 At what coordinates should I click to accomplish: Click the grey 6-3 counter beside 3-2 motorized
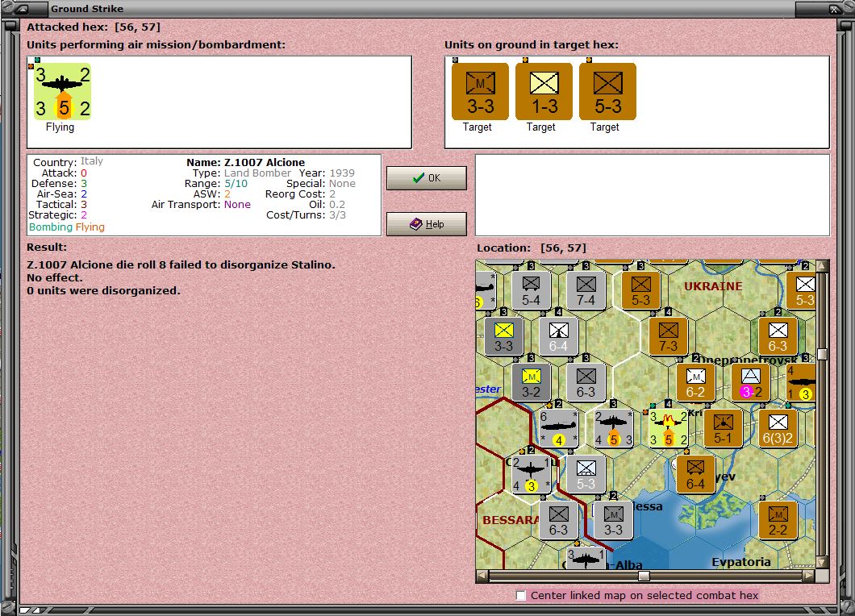click(x=586, y=383)
